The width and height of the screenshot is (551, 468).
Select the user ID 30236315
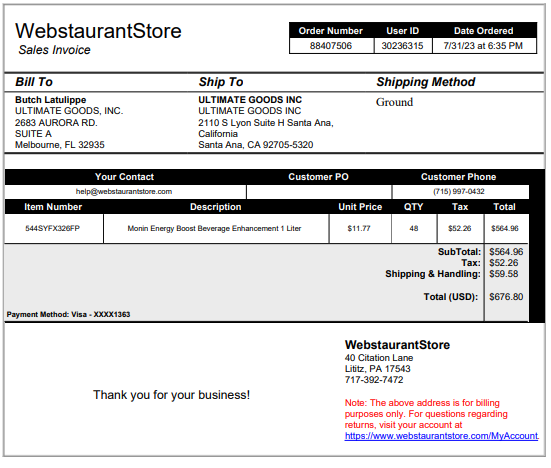[x=402, y=46]
